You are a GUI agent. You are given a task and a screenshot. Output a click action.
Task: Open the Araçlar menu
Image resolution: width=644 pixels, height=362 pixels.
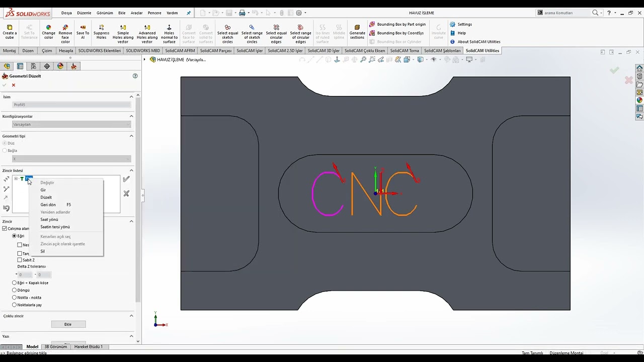tap(136, 13)
